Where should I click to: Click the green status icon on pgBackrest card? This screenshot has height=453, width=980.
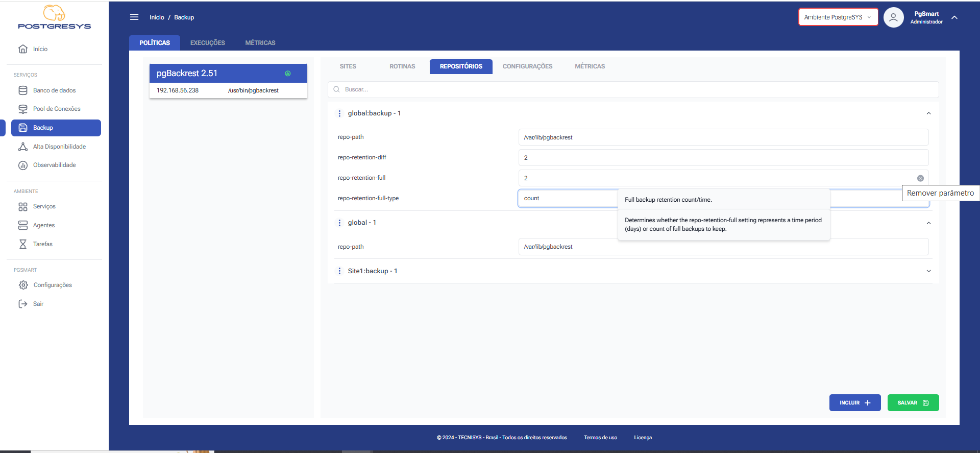pyautogui.click(x=288, y=74)
